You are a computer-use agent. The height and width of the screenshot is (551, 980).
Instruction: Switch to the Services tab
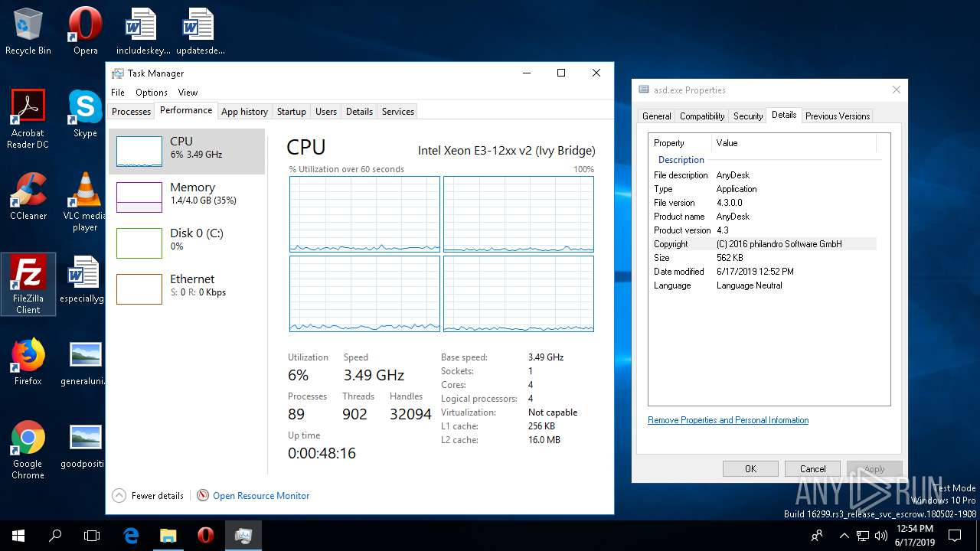(398, 112)
